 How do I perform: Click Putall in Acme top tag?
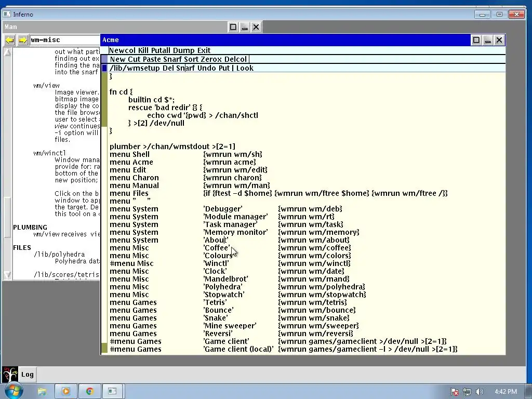[161, 50]
